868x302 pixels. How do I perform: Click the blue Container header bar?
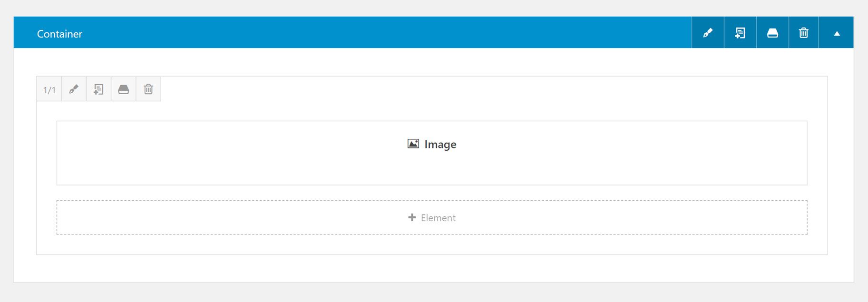tap(352, 32)
